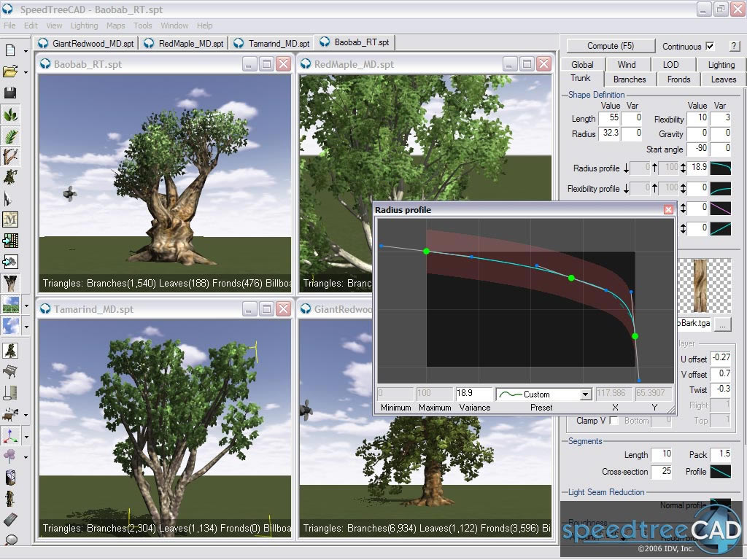
Task: Click the ground grass background icon
Action: click(10, 305)
